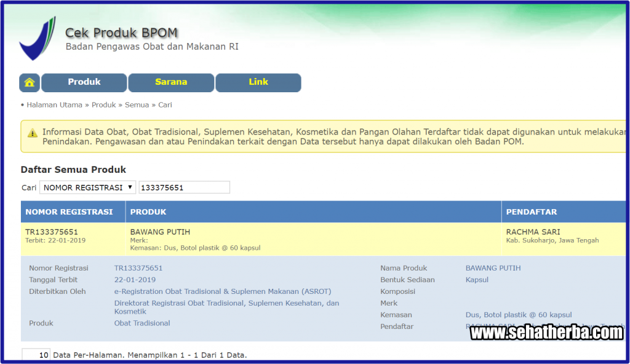Select the TR133375651 row cell

tap(73, 239)
